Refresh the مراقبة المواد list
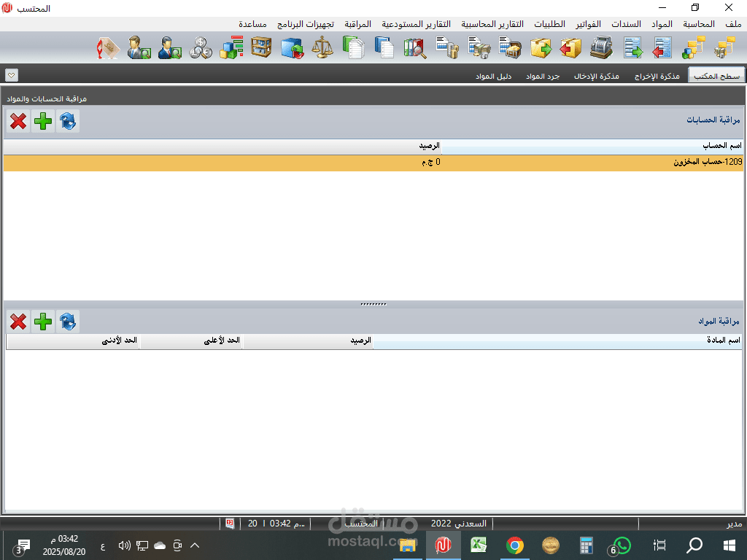Viewport: 747px width, 560px height. 68,322
